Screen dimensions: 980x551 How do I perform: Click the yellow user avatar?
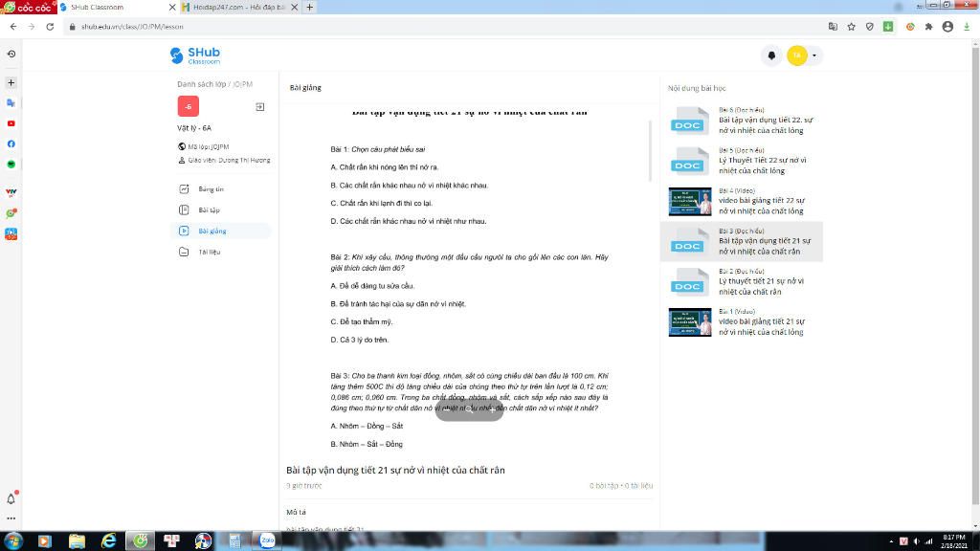click(797, 55)
